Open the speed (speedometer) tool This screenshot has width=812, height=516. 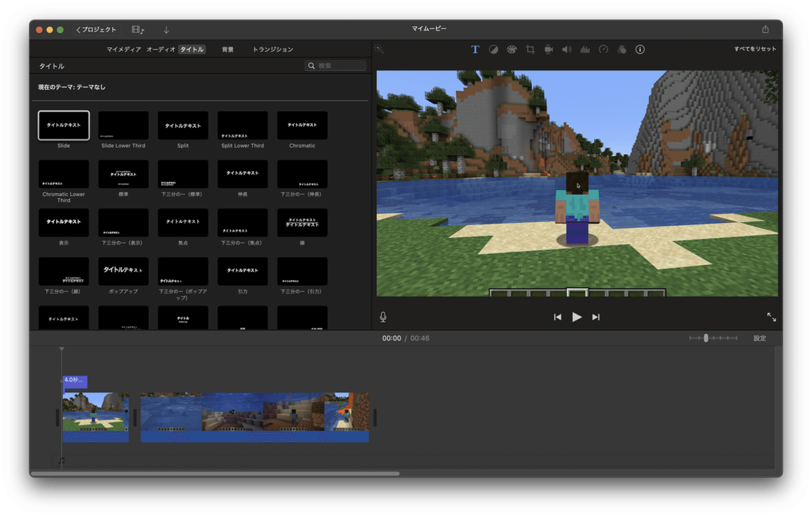click(x=604, y=49)
